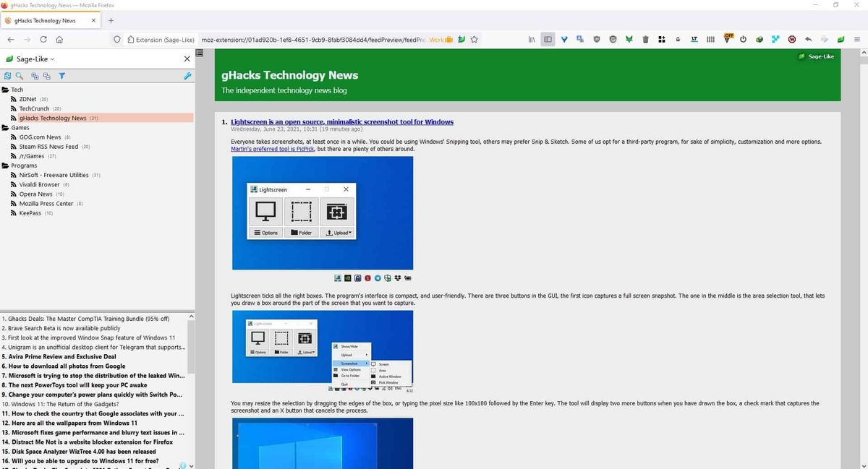The image size is (868, 469).
Task: Collapse the Tech folder
Action: (x=12, y=90)
